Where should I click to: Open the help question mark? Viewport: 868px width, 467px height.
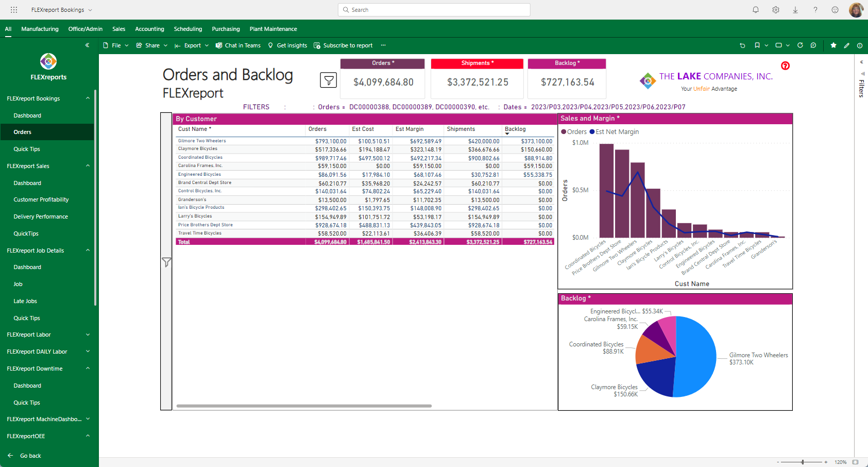815,10
